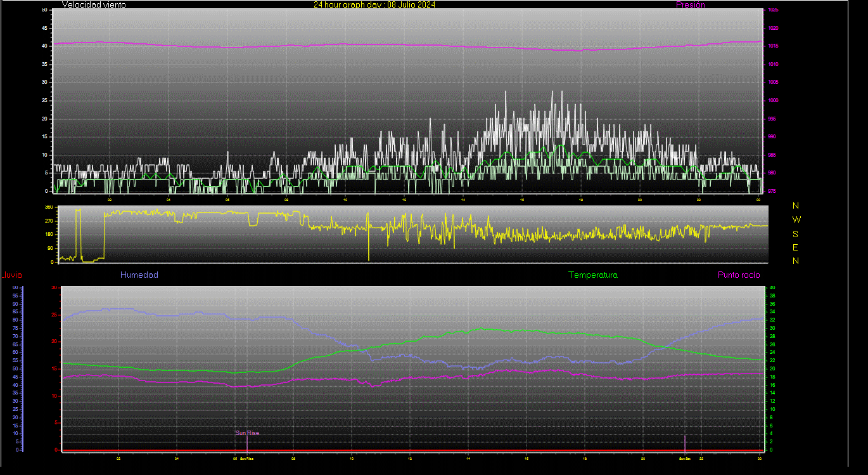Click pressure axis value 985
The height and width of the screenshot is (475, 868).
tap(772, 155)
